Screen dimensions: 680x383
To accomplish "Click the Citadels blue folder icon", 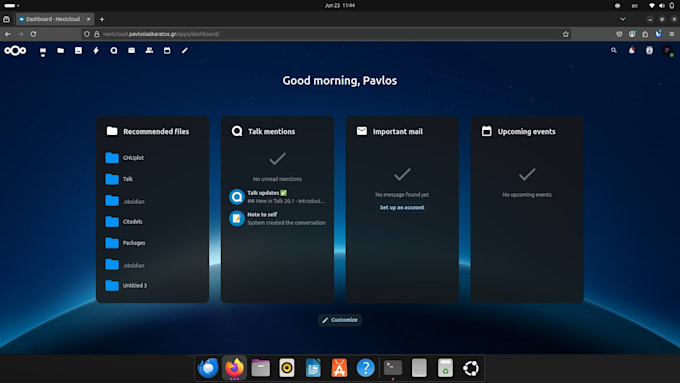I will pos(112,221).
